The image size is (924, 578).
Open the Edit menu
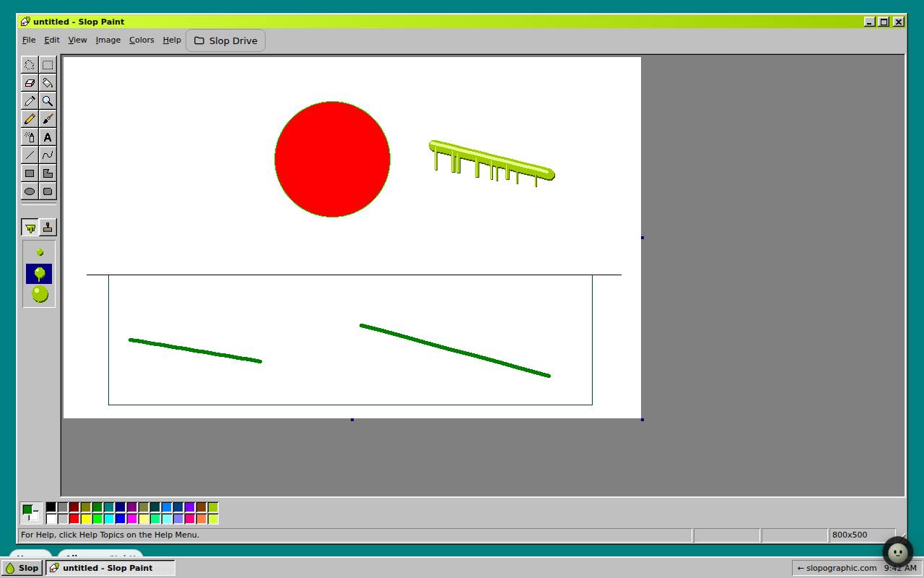click(52, 40)
